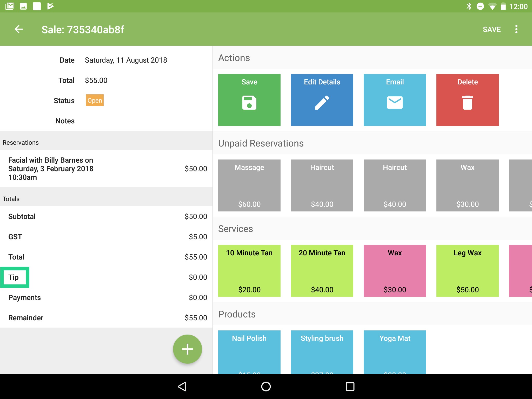Tap SAVE text in top bar
This screenshot has width=532, height=399.
pos(491,29)
